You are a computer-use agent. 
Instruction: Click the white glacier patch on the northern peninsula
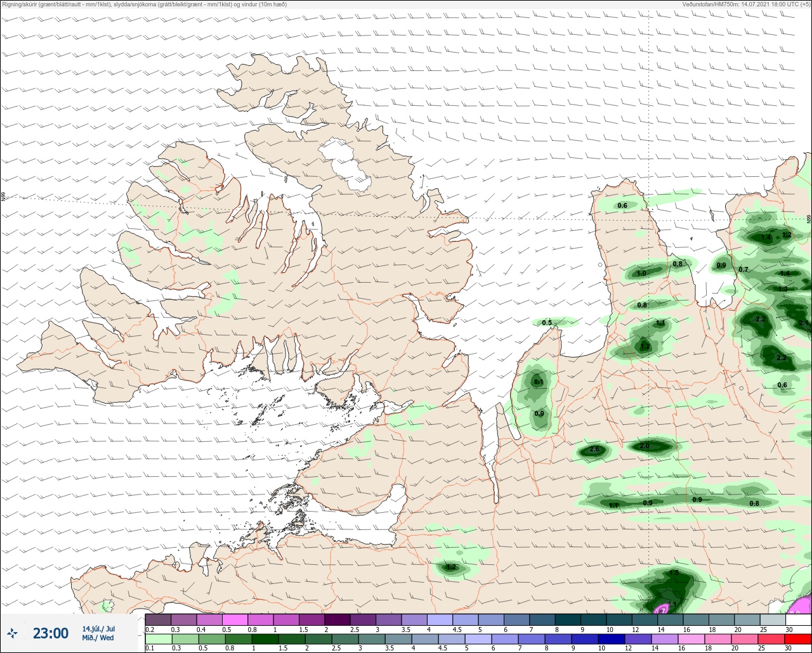point(346,165)
